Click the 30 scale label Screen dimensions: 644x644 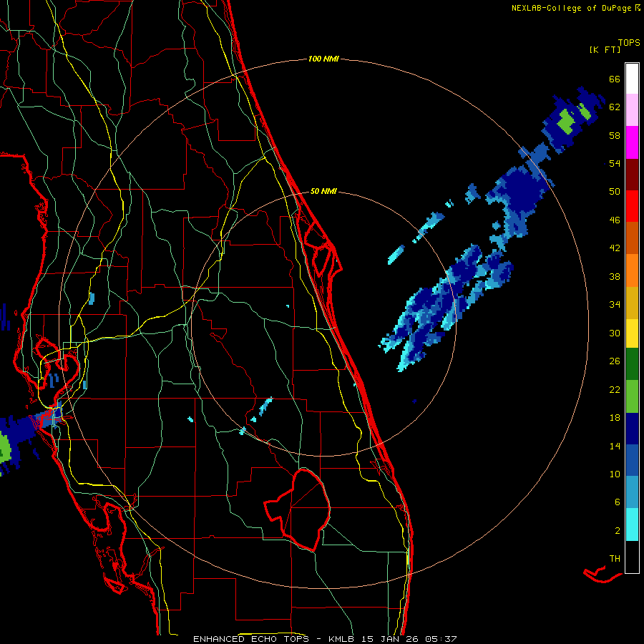[615, 333]
